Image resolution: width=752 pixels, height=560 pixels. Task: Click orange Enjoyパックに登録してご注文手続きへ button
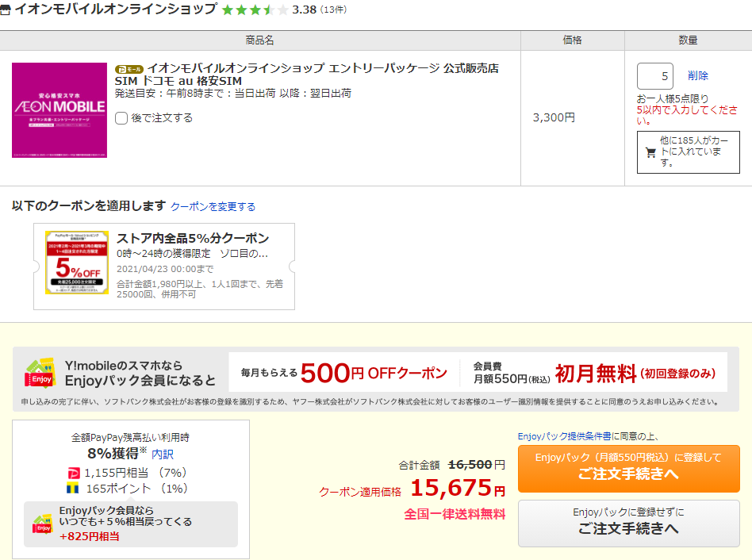(629, 469)
